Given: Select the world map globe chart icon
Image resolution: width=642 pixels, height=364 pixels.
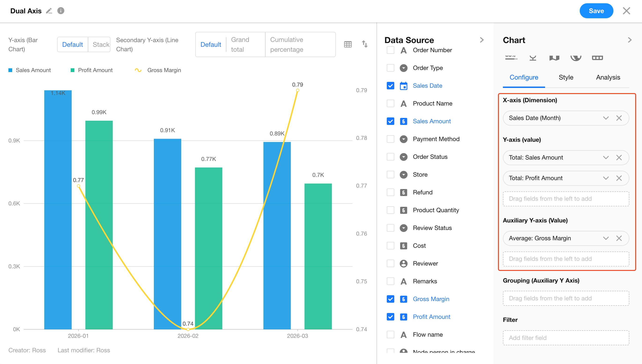Looking at the screenshot, I should (576, 58).
